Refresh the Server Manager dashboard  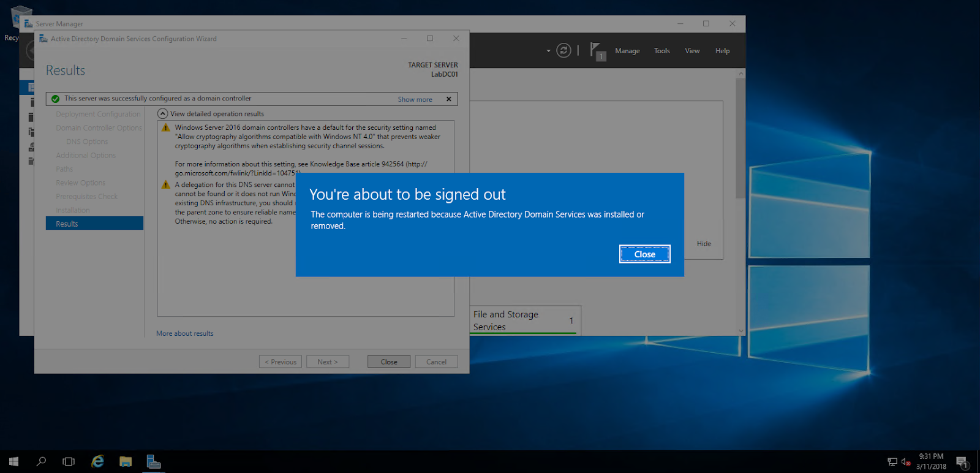coord(563,51)
